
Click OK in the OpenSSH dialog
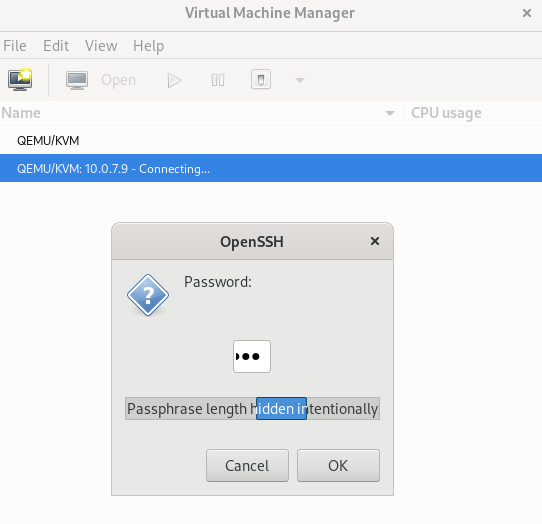coord(338,466)
